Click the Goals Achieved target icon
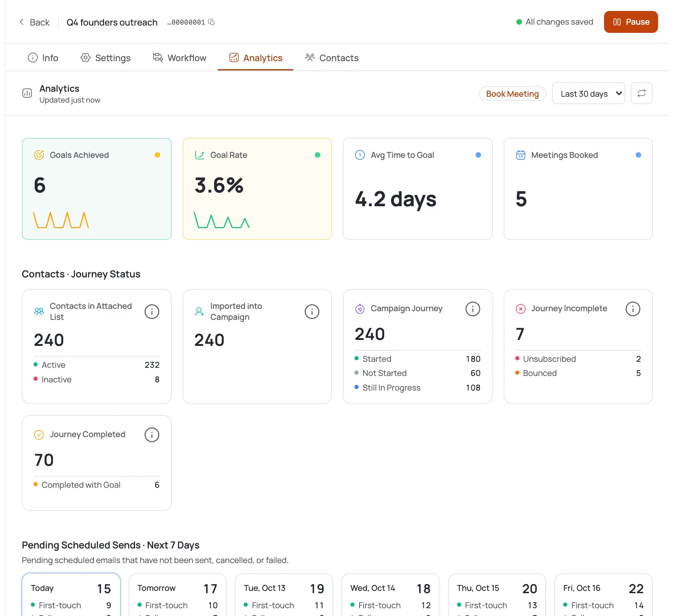This screenshot has height=616, width=677. (39, 155)
